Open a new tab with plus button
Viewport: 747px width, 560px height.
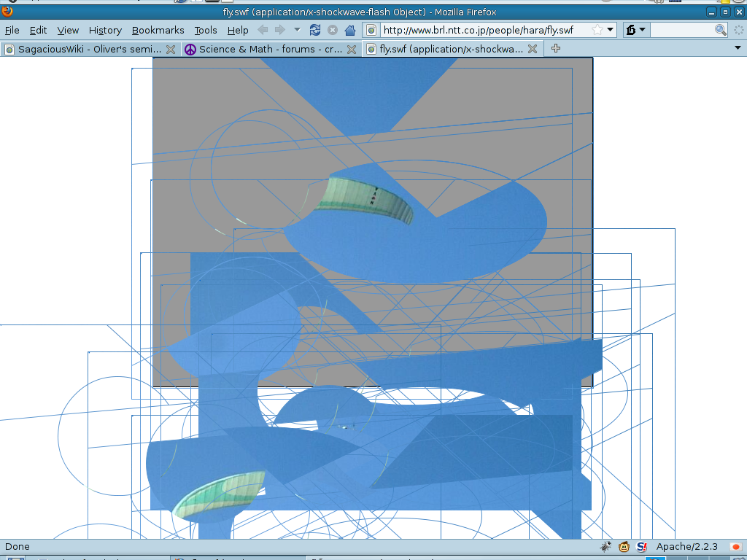556,49
